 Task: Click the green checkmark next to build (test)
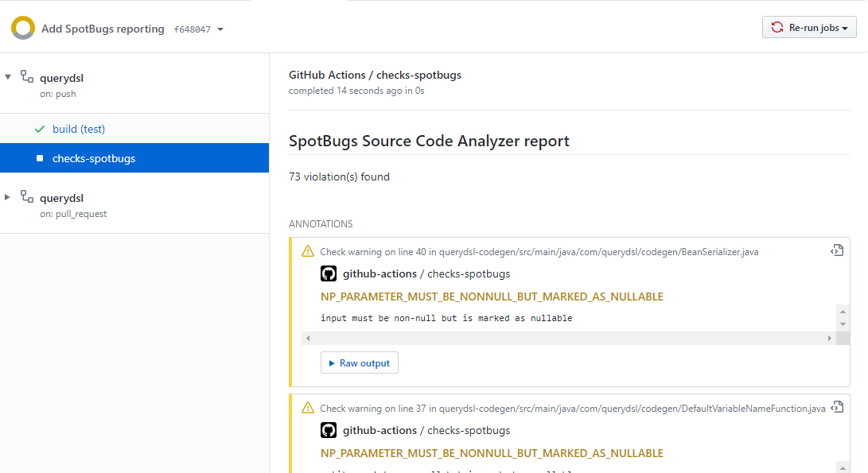coord(40,129)
